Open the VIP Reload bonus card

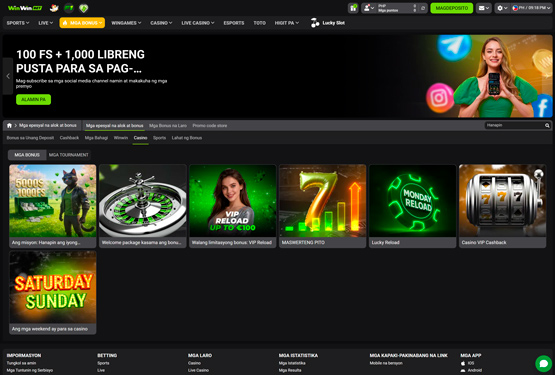click(x=233, y=206)
